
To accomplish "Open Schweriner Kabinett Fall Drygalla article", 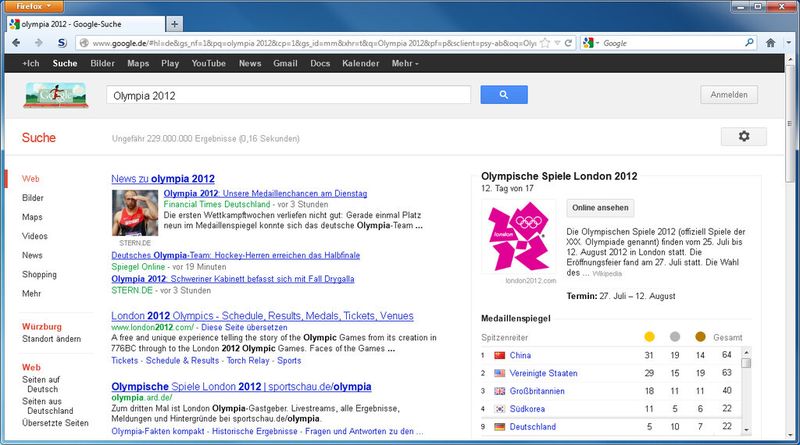I will (x=233, y=279).
